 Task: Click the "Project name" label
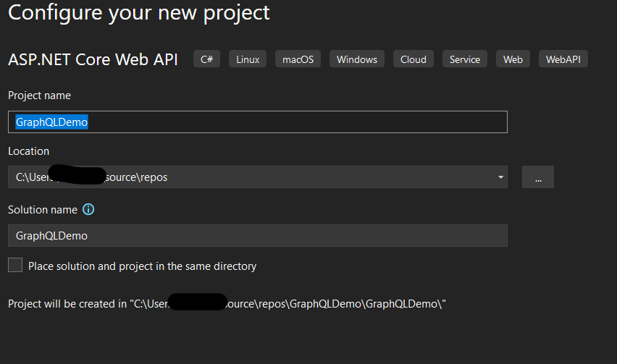point(39,96)
